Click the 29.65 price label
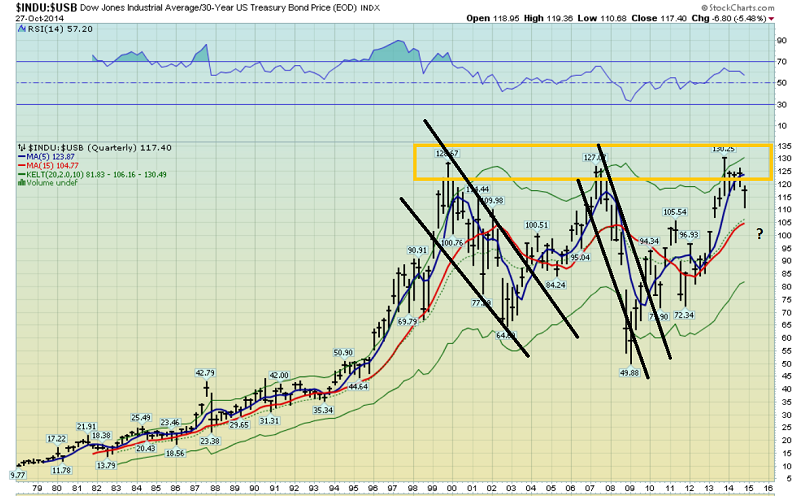Screen dimensions: 800x496 tap(239, 425)
